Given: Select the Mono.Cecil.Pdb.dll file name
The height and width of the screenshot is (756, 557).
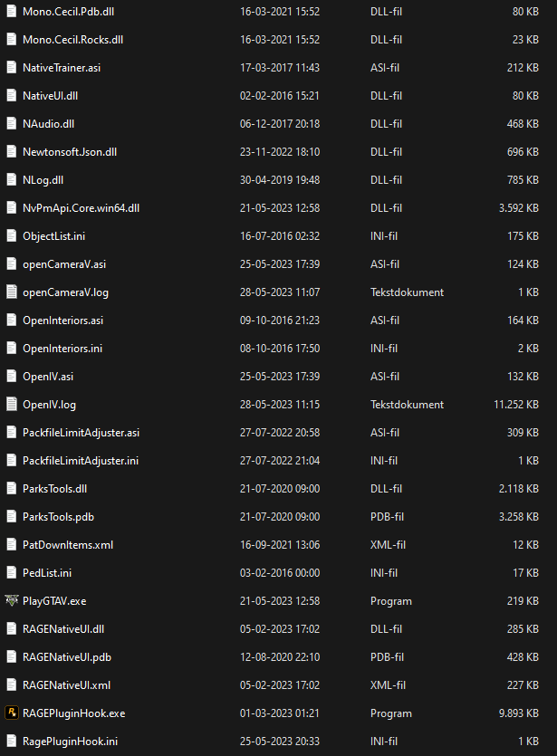Looking at the screenshot, I should (x=68, y=12).
